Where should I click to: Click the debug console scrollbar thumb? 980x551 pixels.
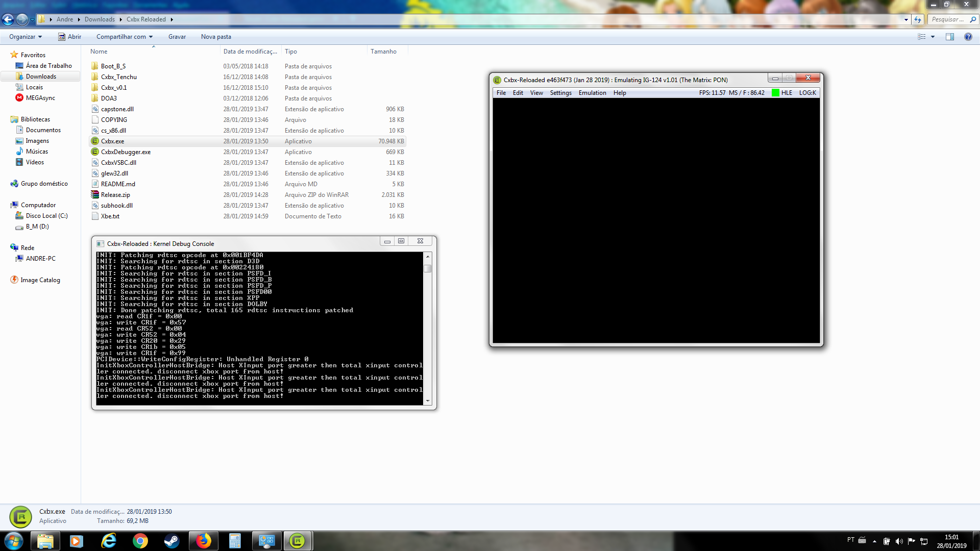428,268
